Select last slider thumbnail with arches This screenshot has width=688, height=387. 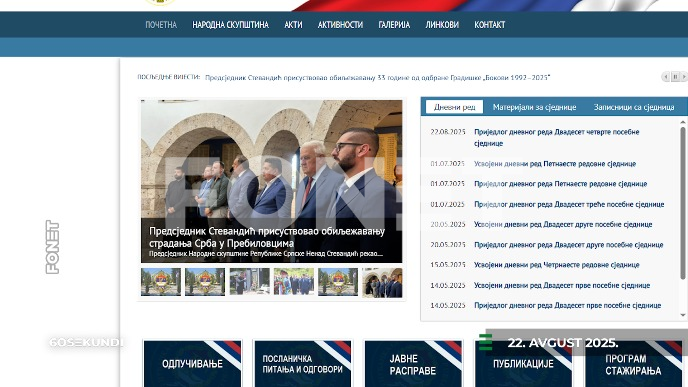382,283
